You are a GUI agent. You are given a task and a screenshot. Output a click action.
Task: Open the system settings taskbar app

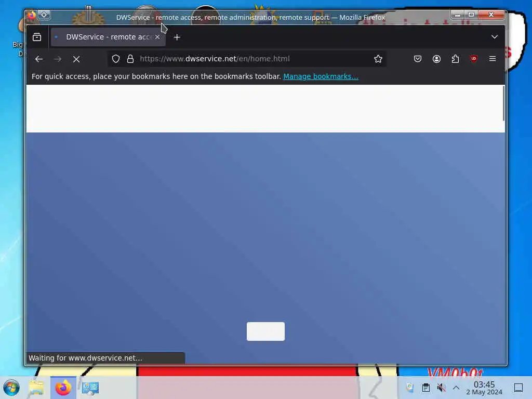tap(90, 388)
